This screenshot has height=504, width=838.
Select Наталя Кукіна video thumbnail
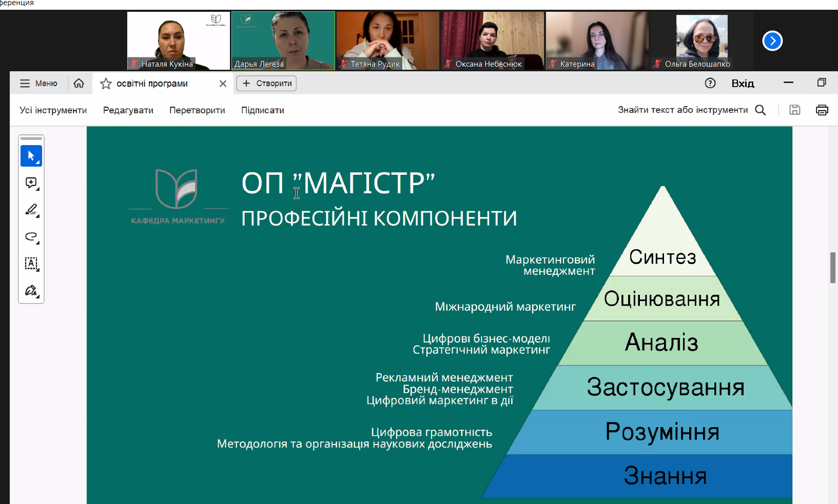tap(179, 41)
